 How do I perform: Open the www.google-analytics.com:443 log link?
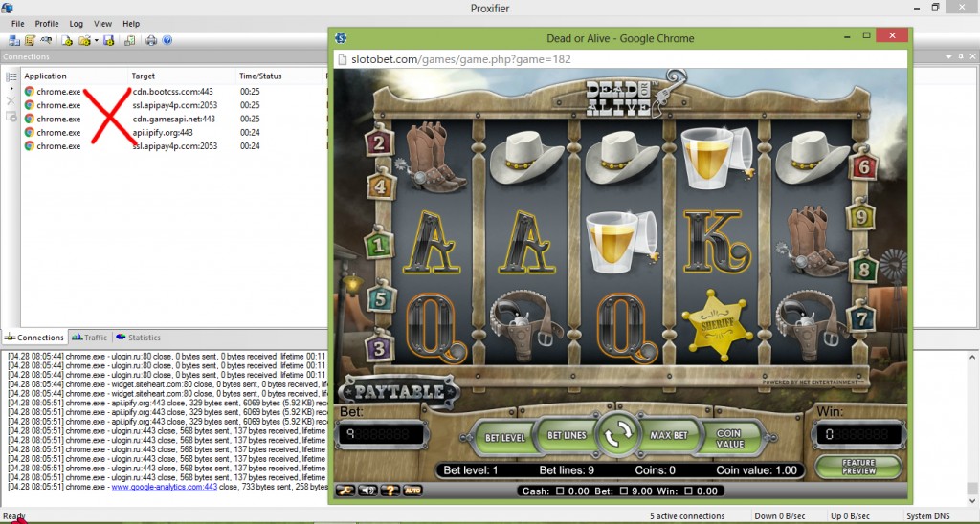[165, 487]
